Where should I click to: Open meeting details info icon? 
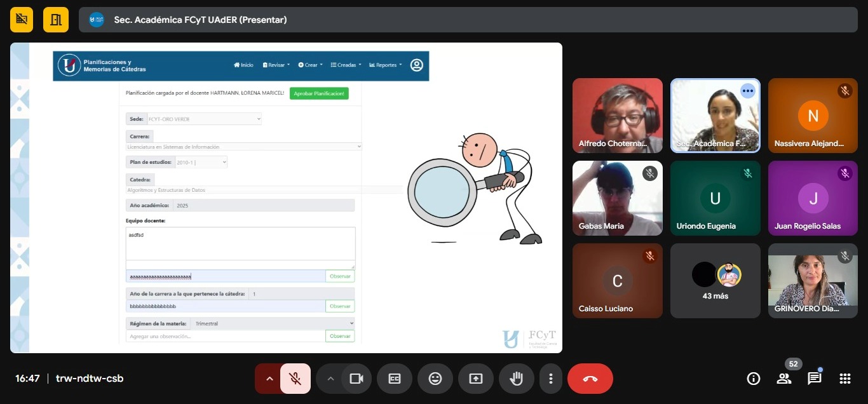(x=754, y=379)
